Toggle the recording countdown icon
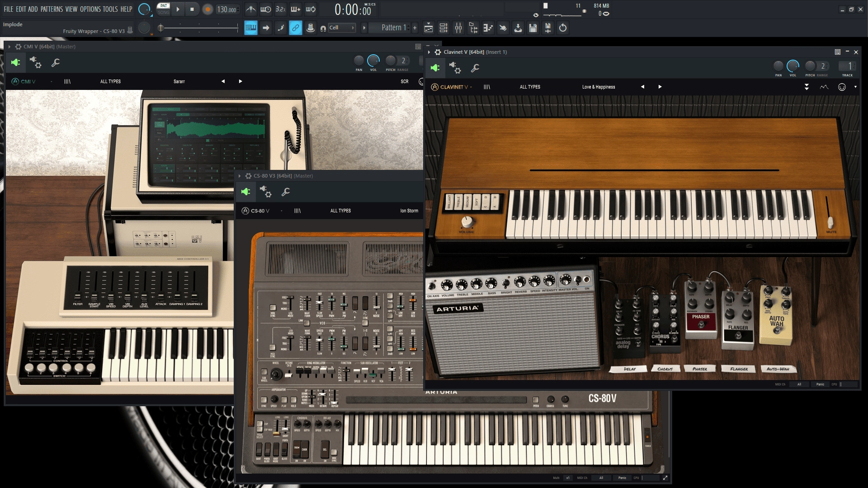This screenshot has height=488, width=868. coord(281,9)
